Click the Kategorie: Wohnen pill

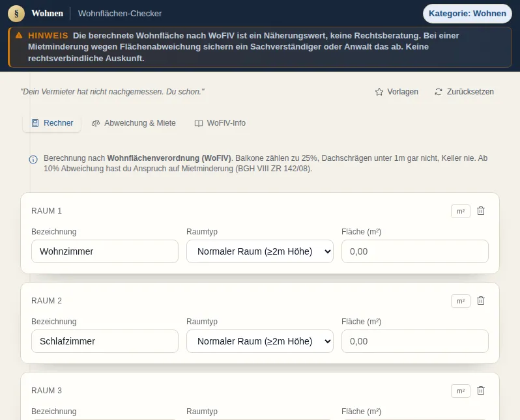tap(467, 14)
